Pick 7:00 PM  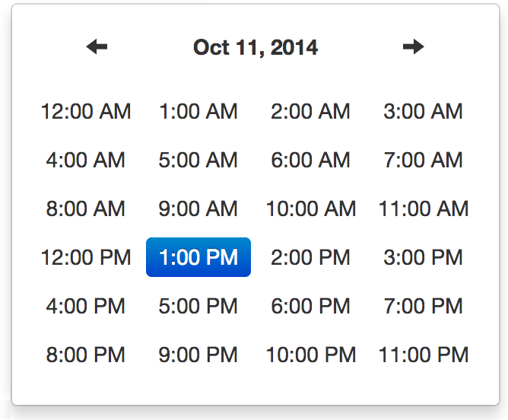point(424,306)
